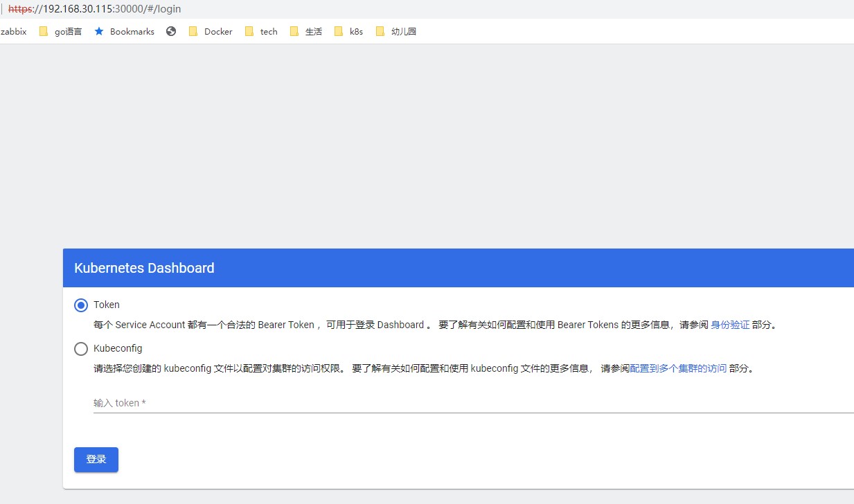
Task: Click the kubeconfig 文件 description sentence
Action: coord(425,368)
